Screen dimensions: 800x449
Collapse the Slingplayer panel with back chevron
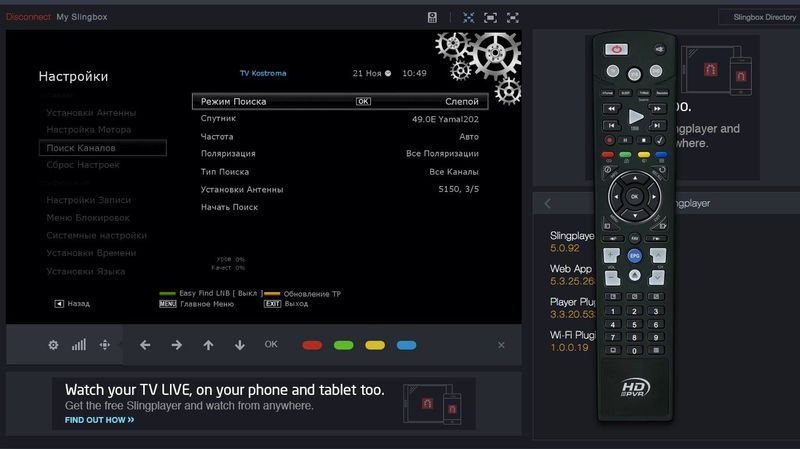click(547, 203)
